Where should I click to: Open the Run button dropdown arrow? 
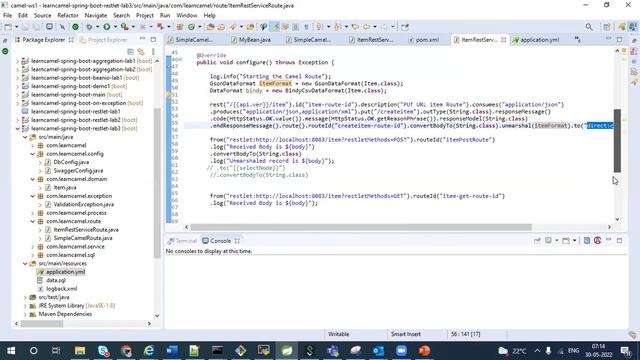coord(115,27)
